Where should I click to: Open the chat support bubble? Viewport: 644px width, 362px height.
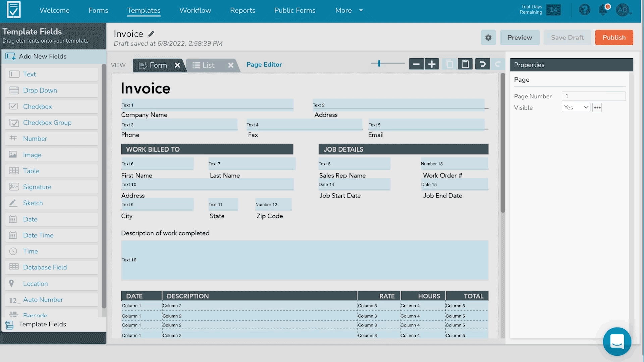(617, 342)
